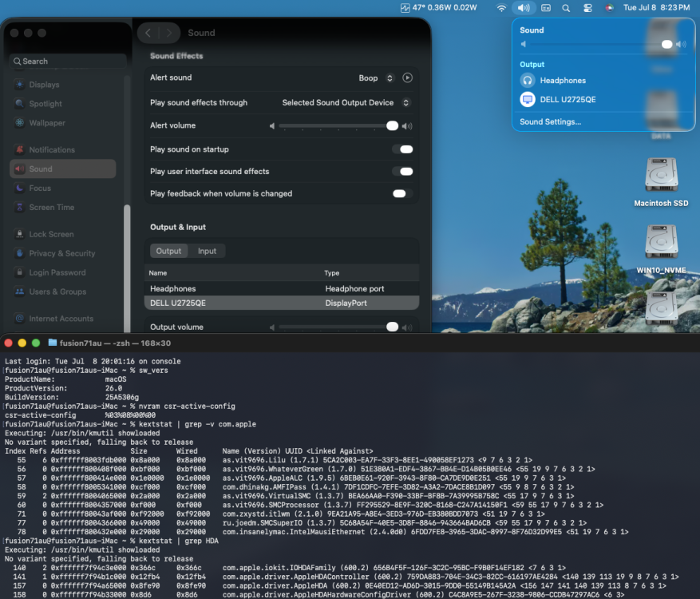Click the Wi-Fi menu bar icon
700x599 pixels.
tap(501, 8)
